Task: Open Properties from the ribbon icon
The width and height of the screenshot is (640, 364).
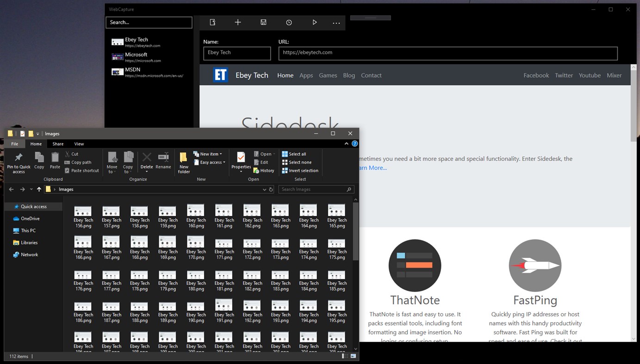Action: coord(241,160)
